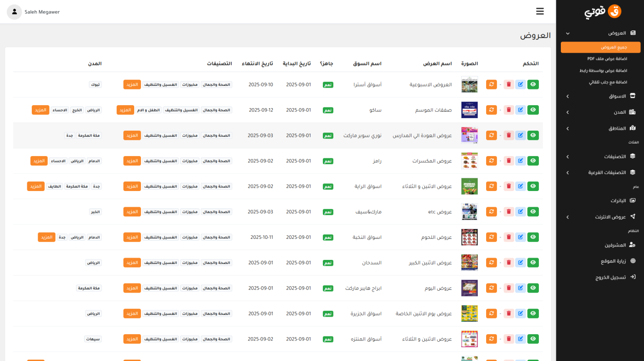This screenshot has width=644, height=361.
Task: Open thumbnail image of عروض المكسرات offer
Action: coord(469,161)
